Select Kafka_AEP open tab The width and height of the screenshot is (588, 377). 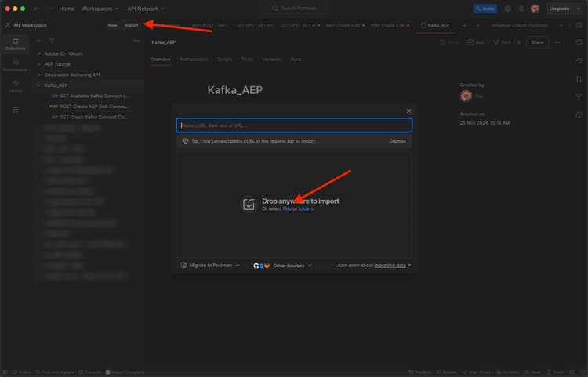pyautogui.click(x=435, y=26)
